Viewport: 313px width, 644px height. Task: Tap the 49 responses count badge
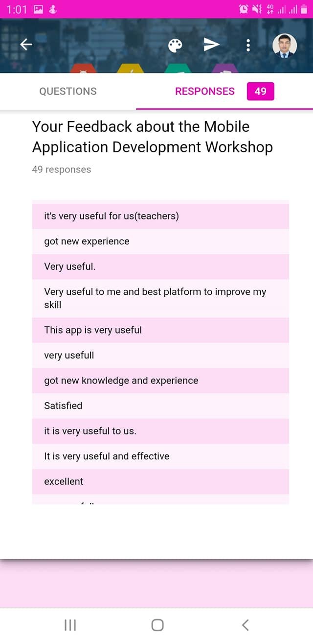tap(260, 92)
